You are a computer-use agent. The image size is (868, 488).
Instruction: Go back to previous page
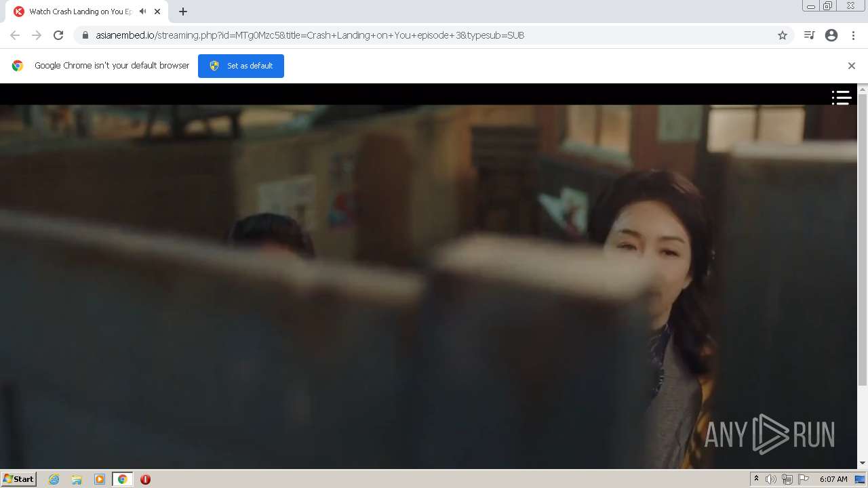pos(15,35)
